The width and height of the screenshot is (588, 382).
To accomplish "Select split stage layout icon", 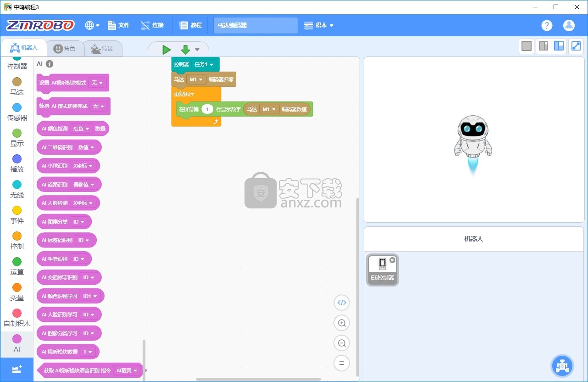I will click(543, 46).
